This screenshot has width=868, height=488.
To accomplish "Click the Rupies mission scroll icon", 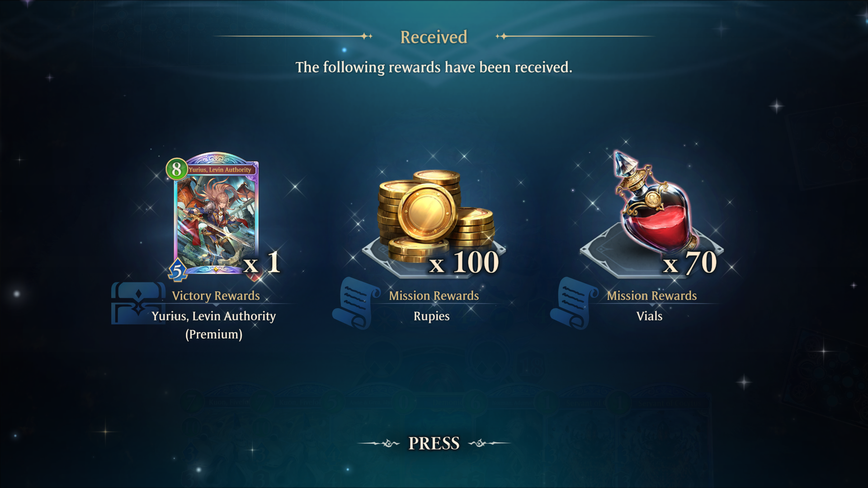I will coord(356,303).
